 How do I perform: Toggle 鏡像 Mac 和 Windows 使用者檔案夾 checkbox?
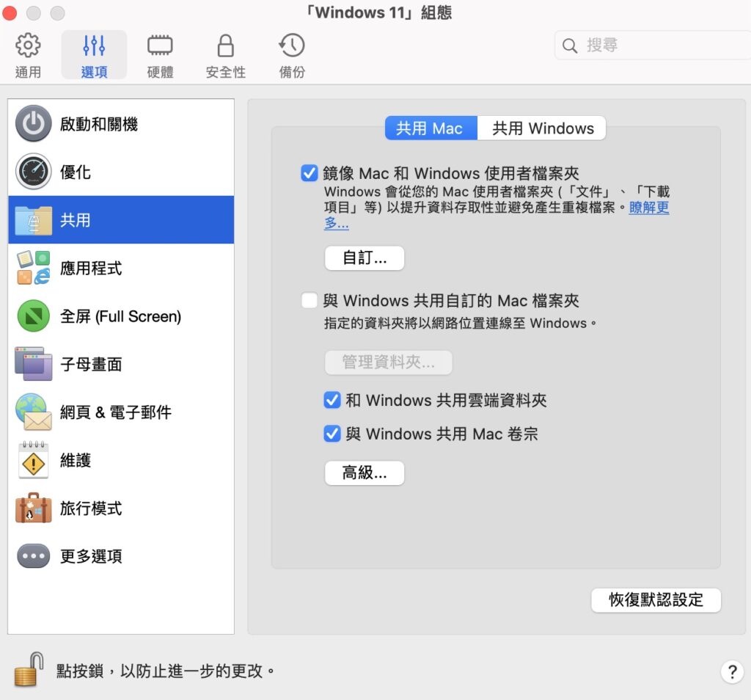pyautogui.click(x=309, y=173)
